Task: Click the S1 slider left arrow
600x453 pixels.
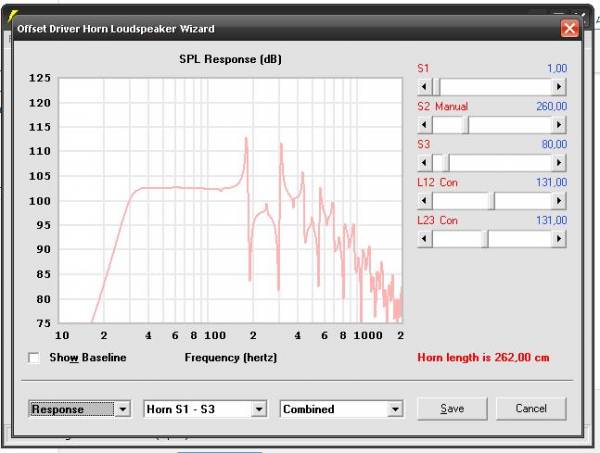Action: (424, 87)
